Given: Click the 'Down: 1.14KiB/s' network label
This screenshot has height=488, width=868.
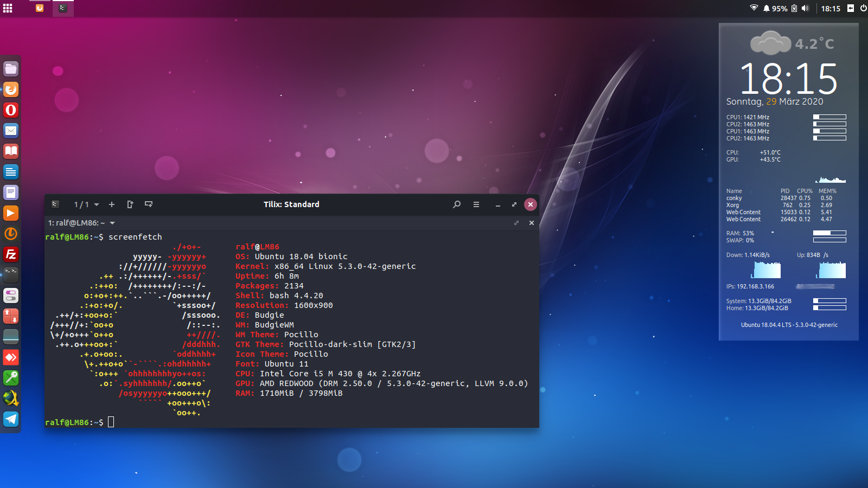Looking at the screenshot, I should [x=748, y=255].
